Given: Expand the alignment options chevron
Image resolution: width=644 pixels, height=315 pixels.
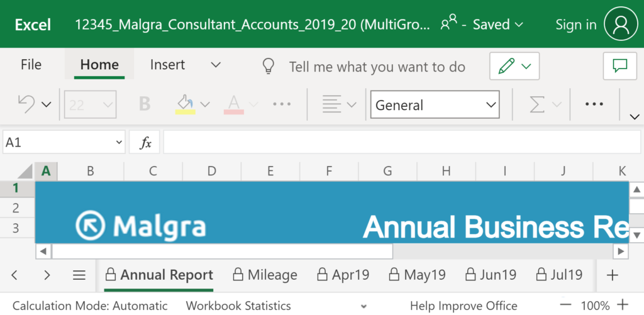Looking at the screenshot, I should tap(352, 105).
